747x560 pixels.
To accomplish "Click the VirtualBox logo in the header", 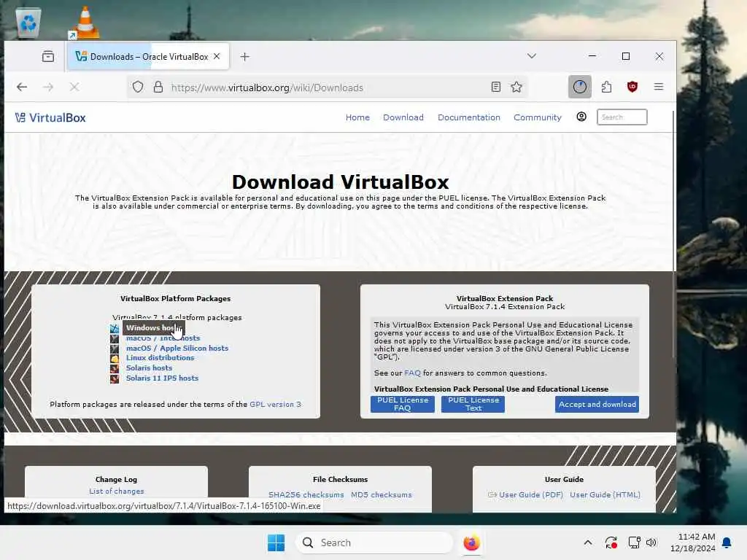I will click(50, 117).
